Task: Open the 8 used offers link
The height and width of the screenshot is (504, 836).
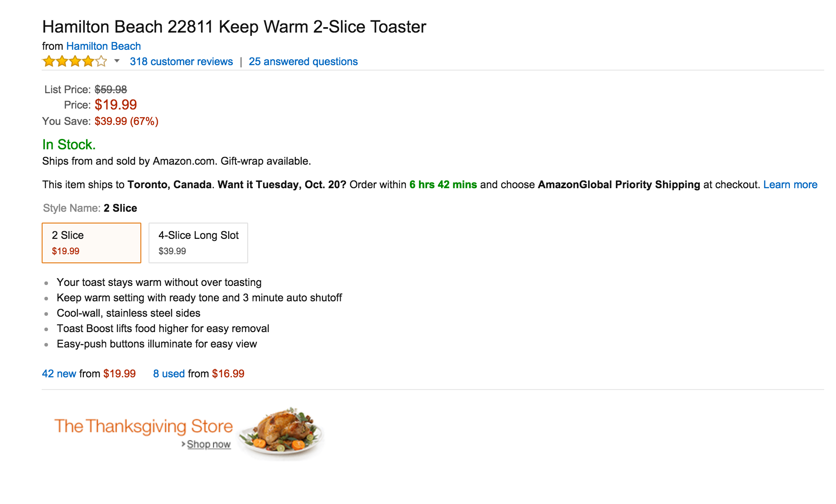Action: (x=169, y=374)
